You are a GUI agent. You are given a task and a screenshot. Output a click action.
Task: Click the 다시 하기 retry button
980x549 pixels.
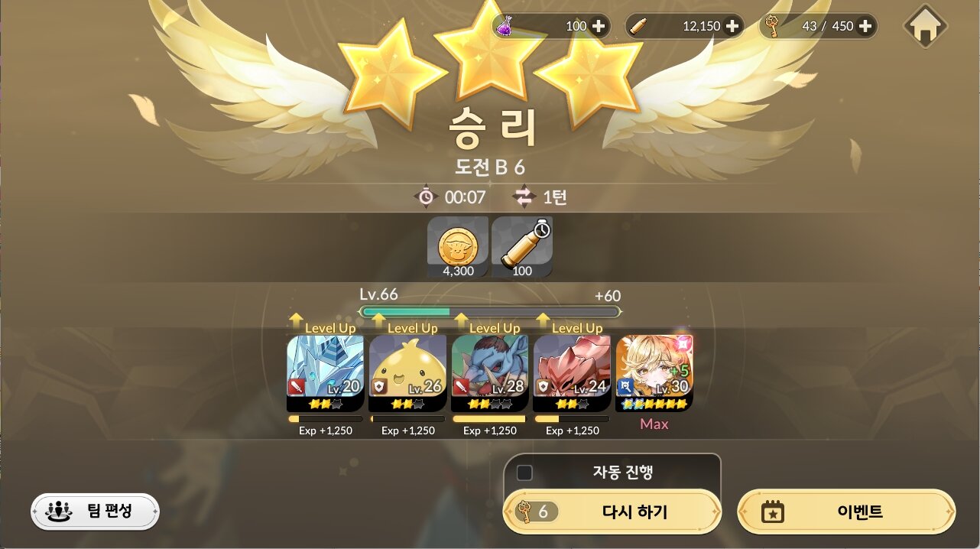[x=612, y=512]
